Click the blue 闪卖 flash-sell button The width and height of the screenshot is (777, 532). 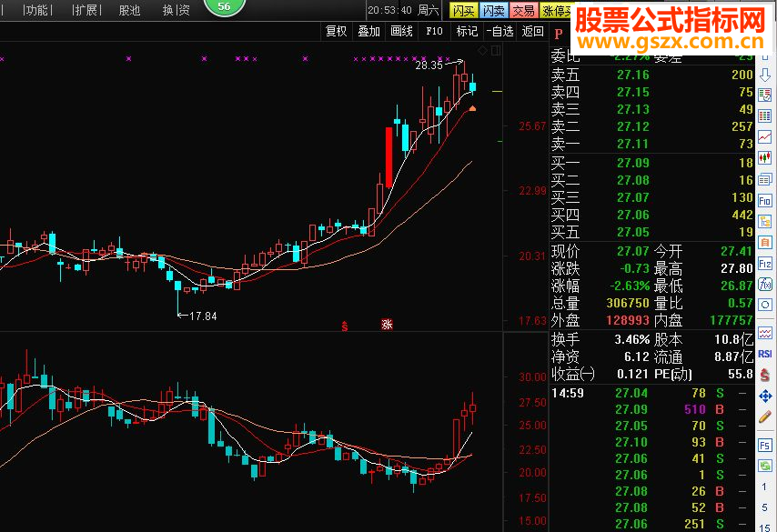pyautogui.click(x=493, y=10)
